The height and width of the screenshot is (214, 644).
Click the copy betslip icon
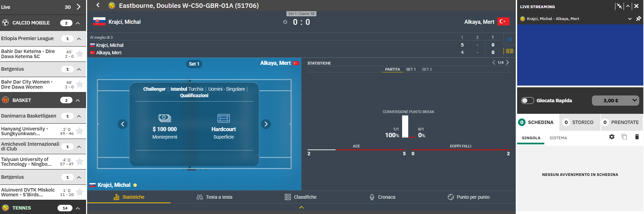coord(624,137)
